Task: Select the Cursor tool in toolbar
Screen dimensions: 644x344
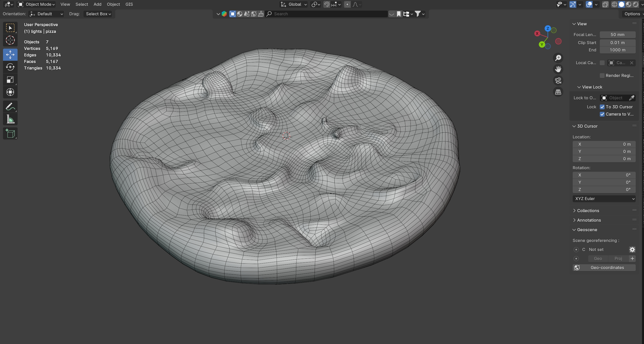Action: coord(10,40)
